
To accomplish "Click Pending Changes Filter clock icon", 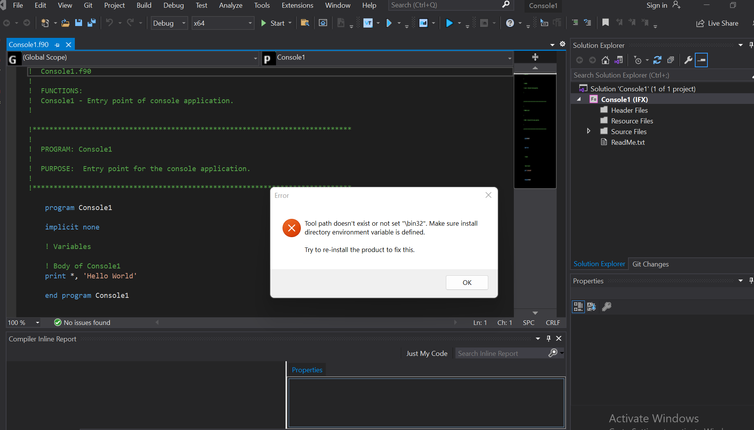I will 638,60.
